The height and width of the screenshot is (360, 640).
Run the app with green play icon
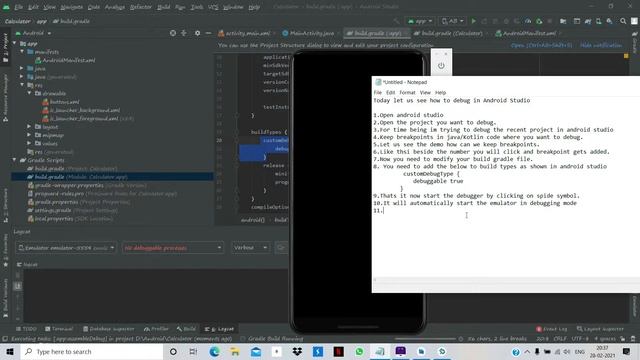coord(473,21)
